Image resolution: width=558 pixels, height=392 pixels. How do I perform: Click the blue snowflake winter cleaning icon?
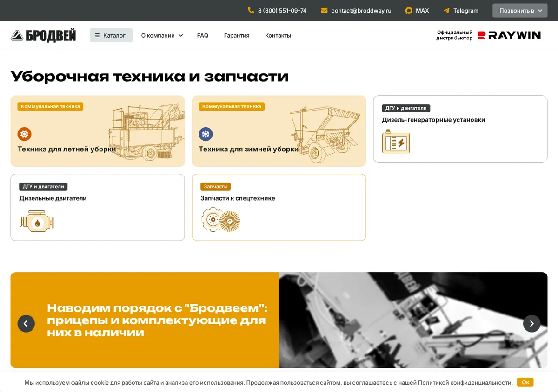click(206, 134)
